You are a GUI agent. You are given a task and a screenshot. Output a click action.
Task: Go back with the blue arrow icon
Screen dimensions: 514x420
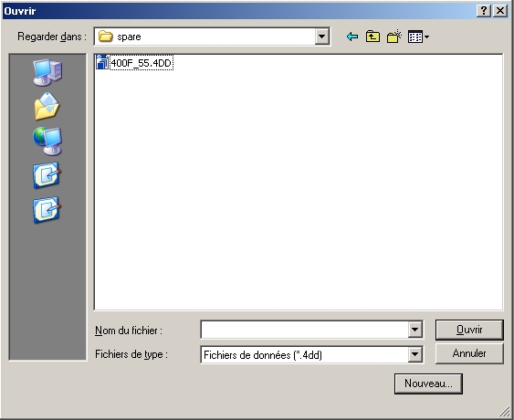tap(352, 37)
